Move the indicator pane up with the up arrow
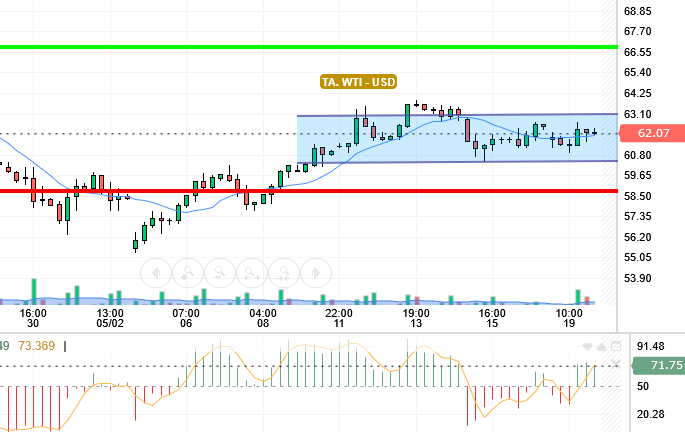The height and width of the screenshot is (432, 685). 602,347
